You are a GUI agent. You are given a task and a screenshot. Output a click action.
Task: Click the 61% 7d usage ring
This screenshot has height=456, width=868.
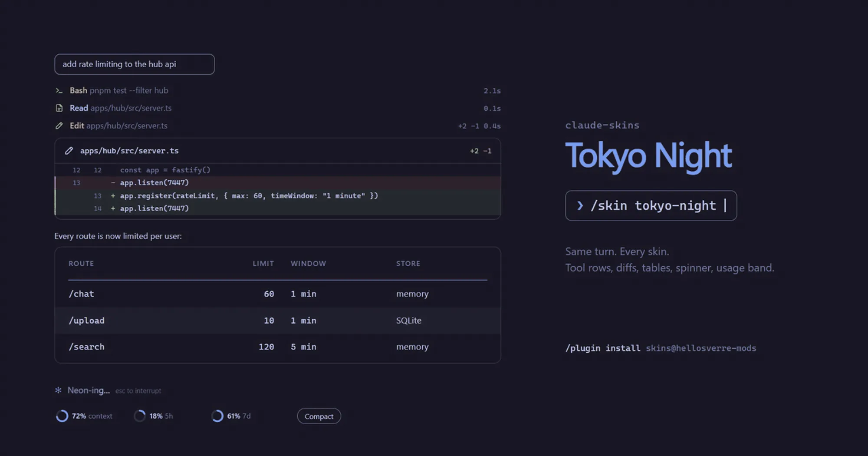pyautogui.click(x=217, y=416)
